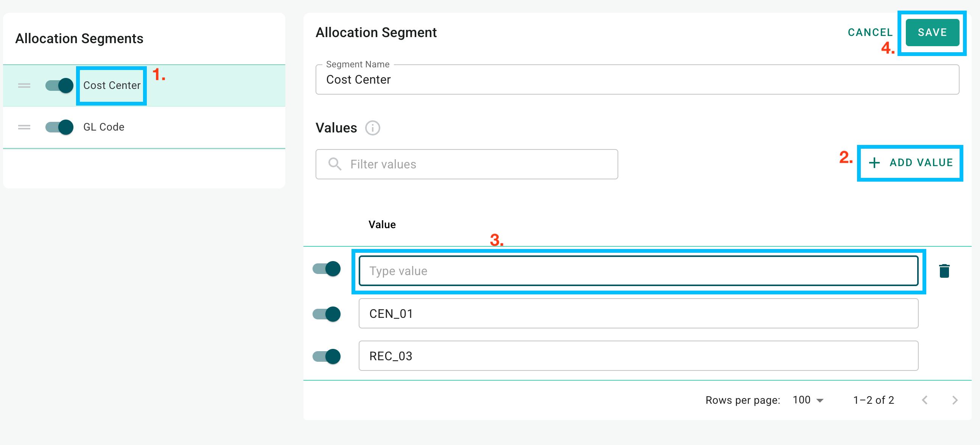Screen dimensions: 980x445
Task: Turn off the CEN_01 value toggle
Action: [327, 314]
